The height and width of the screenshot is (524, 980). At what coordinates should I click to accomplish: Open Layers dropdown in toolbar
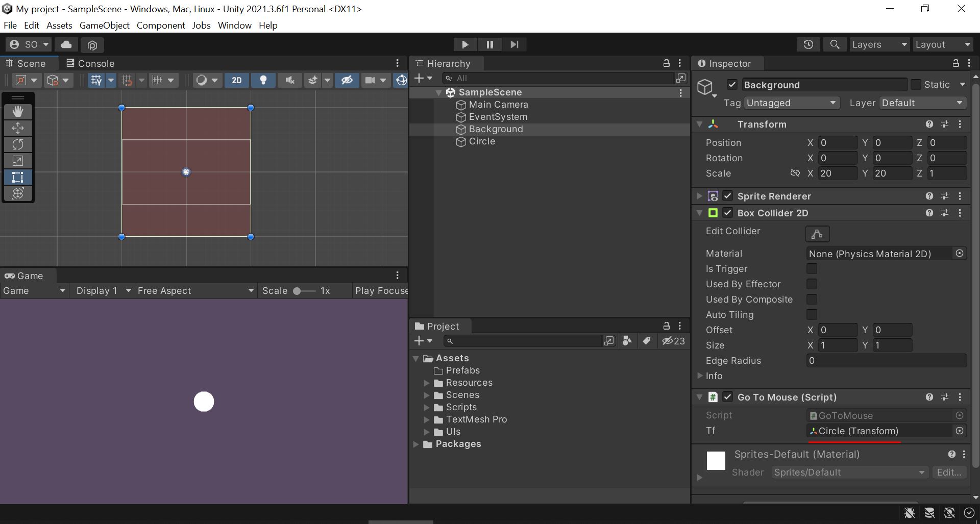tap(879, 44)
